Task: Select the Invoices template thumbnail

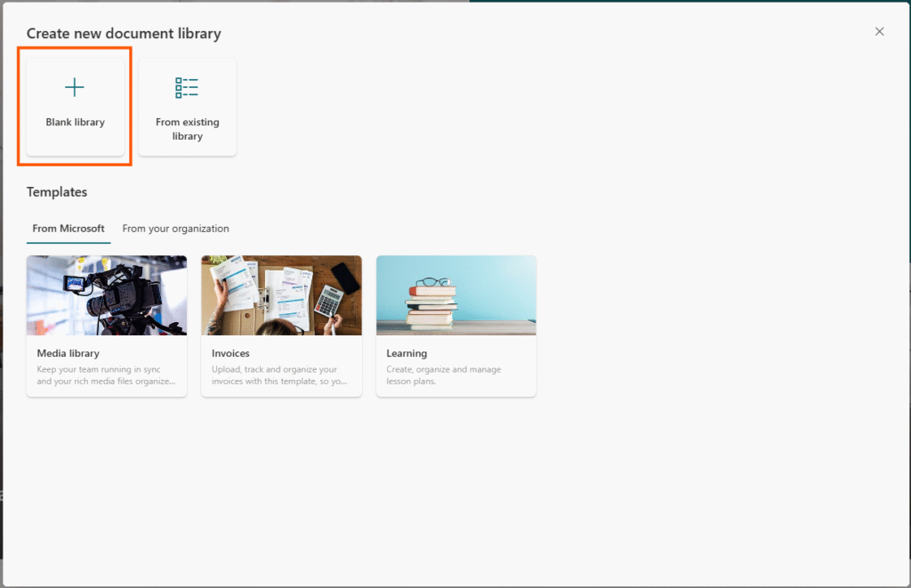Action: click(x=282, y=295)
